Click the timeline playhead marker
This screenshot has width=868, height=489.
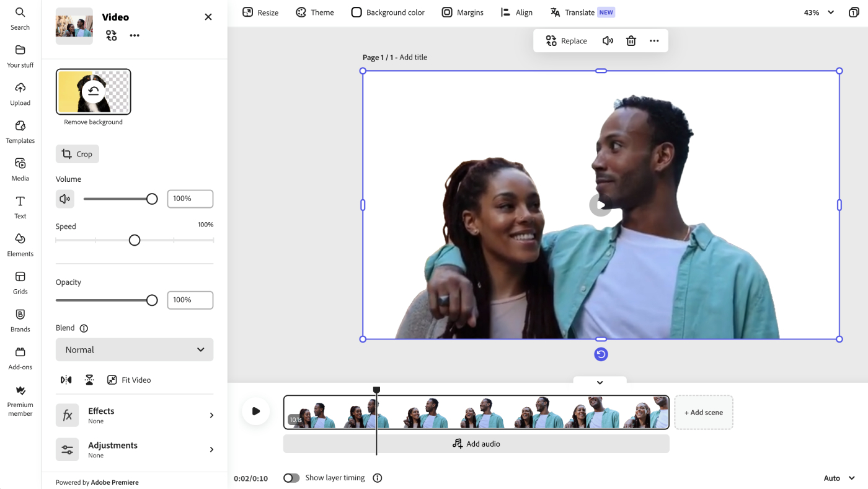click(x=376, y=390)
